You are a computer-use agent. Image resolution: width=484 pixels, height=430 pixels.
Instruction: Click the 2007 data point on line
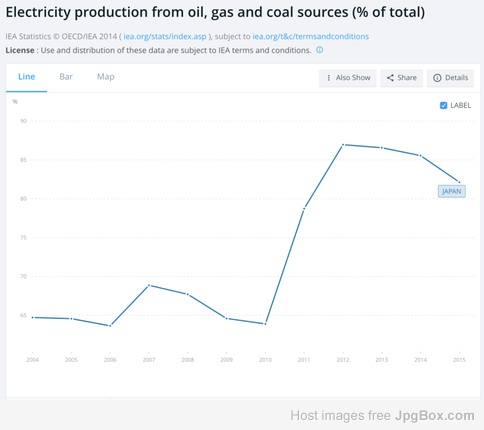coord(149,285)
